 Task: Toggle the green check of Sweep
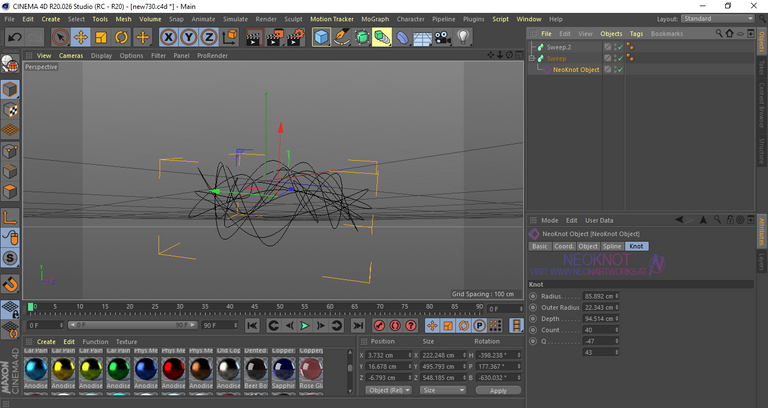[621, 58]
